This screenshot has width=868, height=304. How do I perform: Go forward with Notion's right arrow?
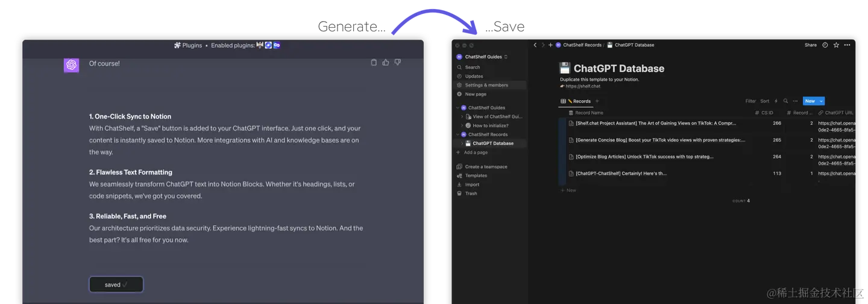542,45
